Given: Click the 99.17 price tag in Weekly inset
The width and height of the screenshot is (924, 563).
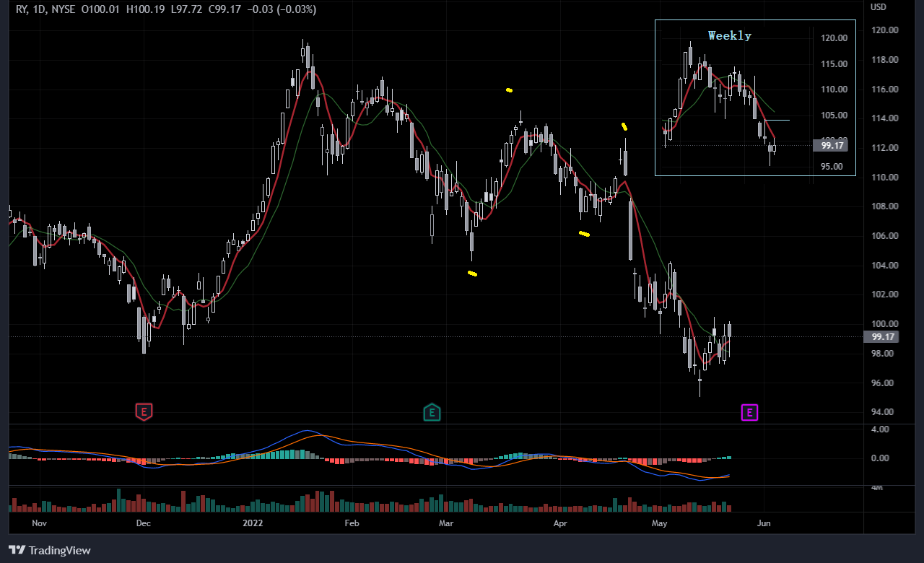Looking at the screenshot, I should 831,146.
